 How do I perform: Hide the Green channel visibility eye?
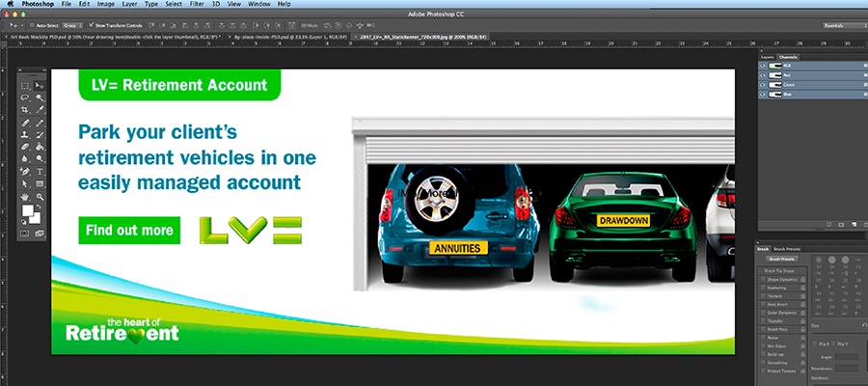pos(763,85)
